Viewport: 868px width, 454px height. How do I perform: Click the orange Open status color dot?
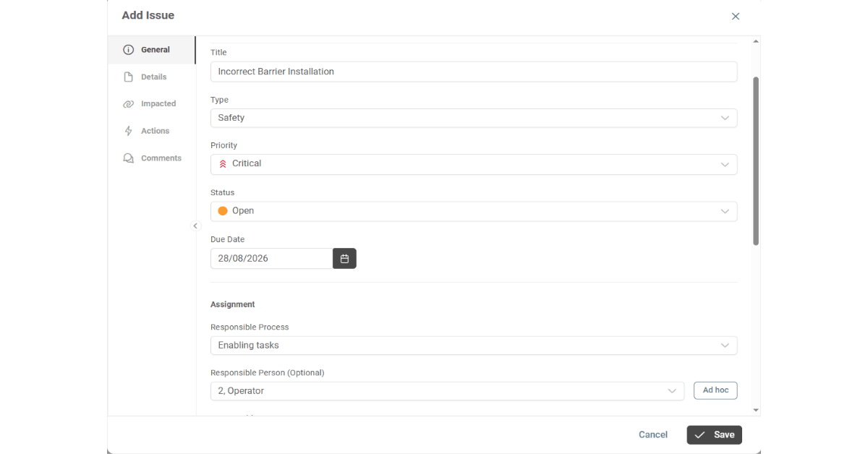[x=223, y=211]
